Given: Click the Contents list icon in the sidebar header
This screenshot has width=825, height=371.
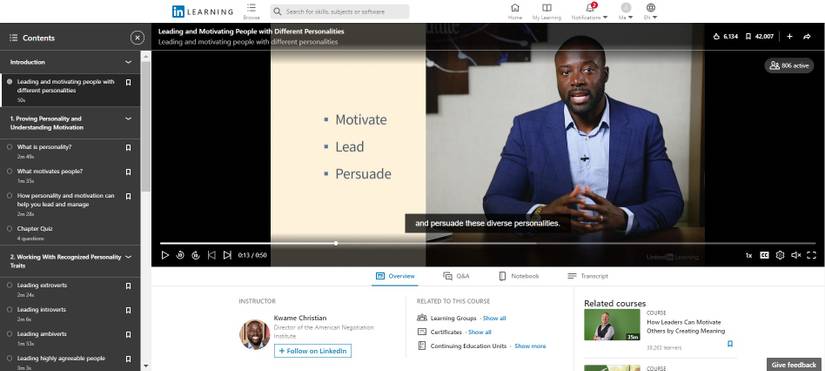Looking at the screenshot, I should pos(14,38).
